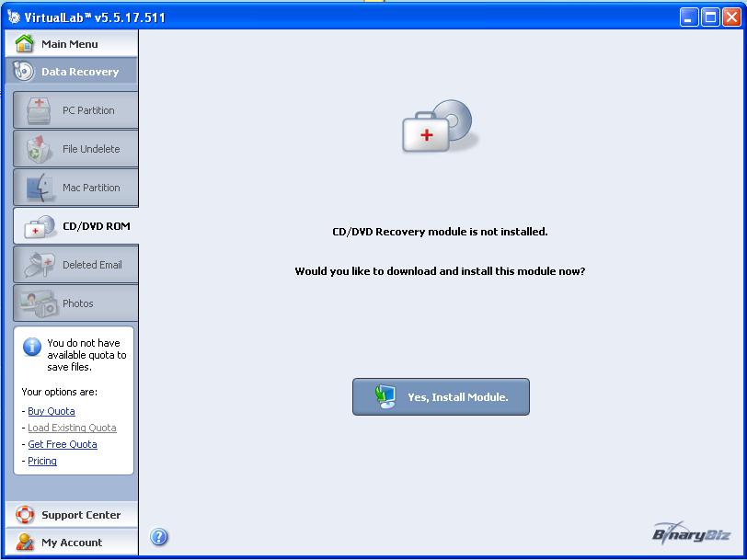The width and height of the screenshot is (747, 560).
Task: Choose PC Partition recovery
Action: point(75,110)
